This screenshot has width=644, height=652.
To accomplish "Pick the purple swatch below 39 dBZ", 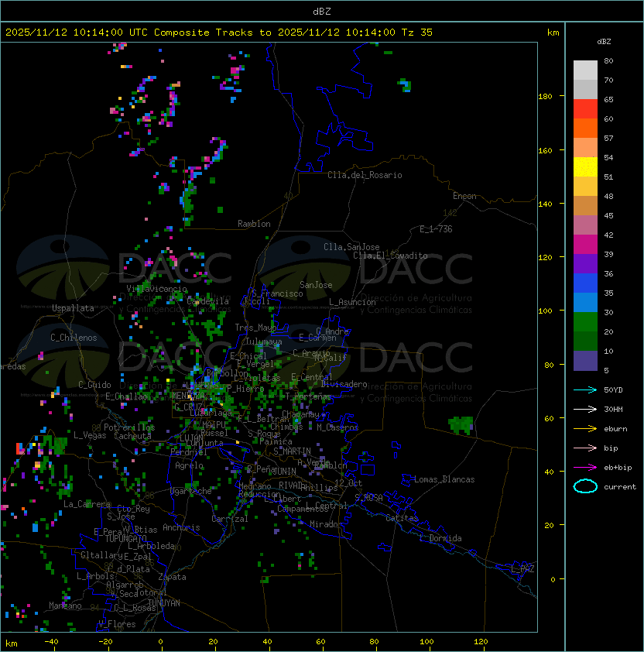I will (x=585, y=263).
